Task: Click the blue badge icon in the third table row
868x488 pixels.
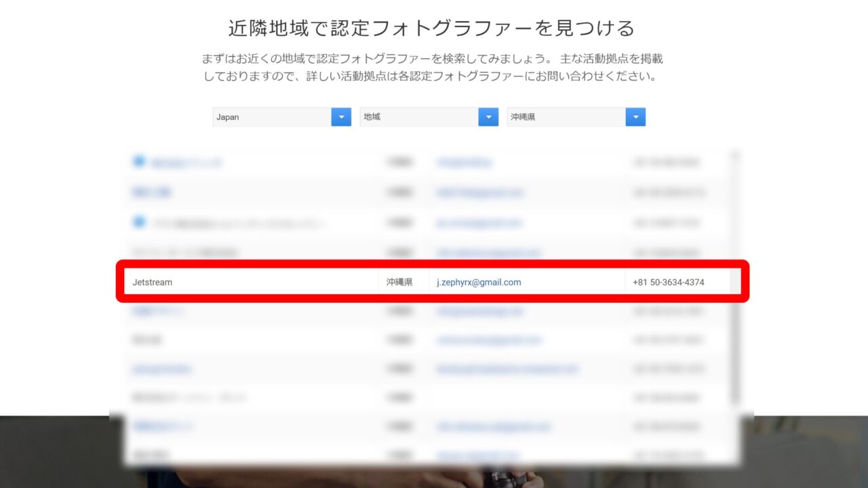Action: 139,222
